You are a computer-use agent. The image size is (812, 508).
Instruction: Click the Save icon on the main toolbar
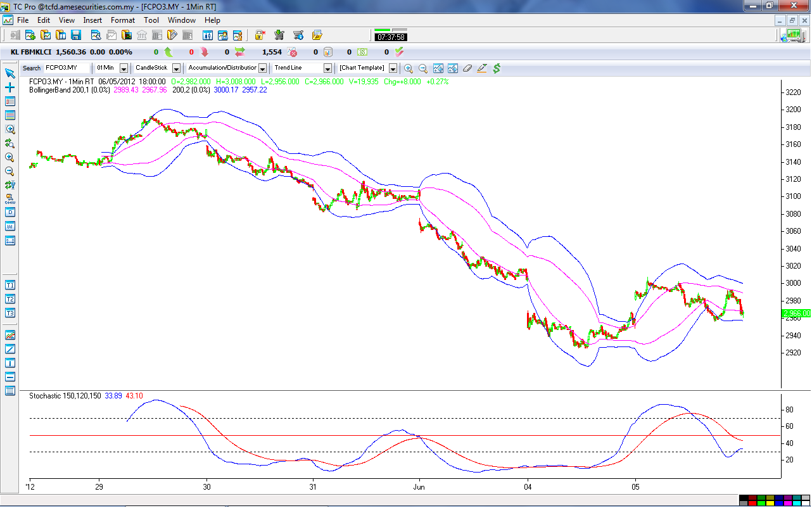76,35
